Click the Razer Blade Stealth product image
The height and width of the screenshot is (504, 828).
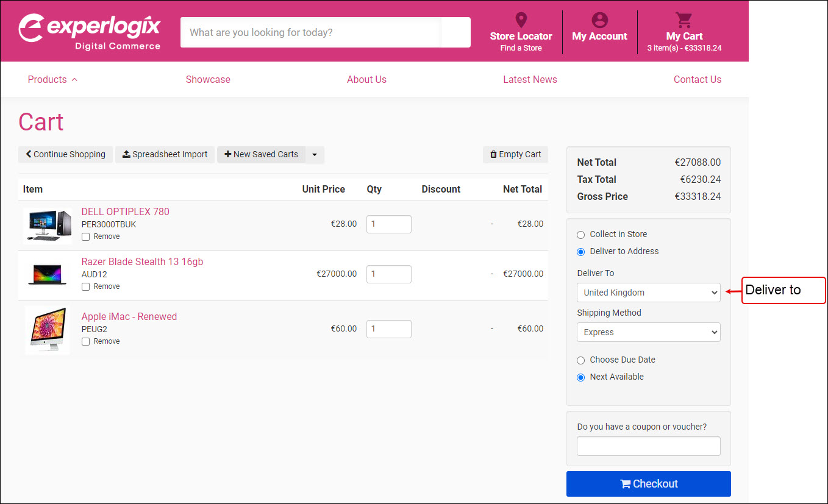[x=47, y=275]
